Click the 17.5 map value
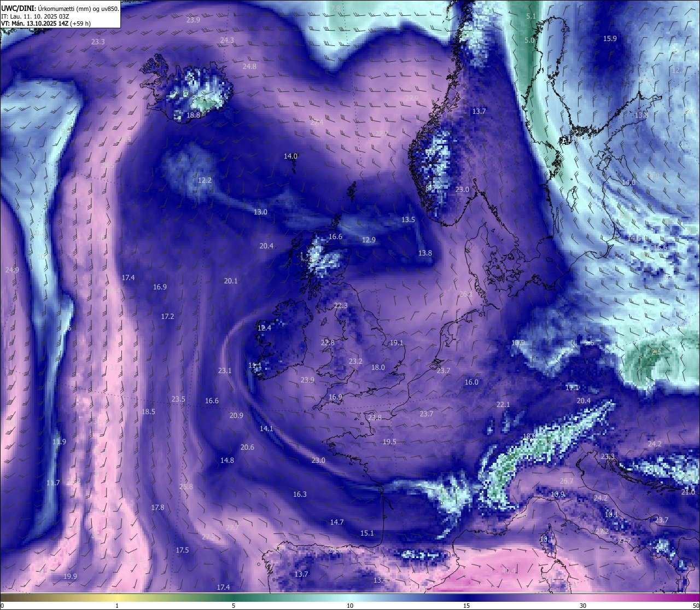The height and width of the screenshot is (610, 700). tap(182, 550)
